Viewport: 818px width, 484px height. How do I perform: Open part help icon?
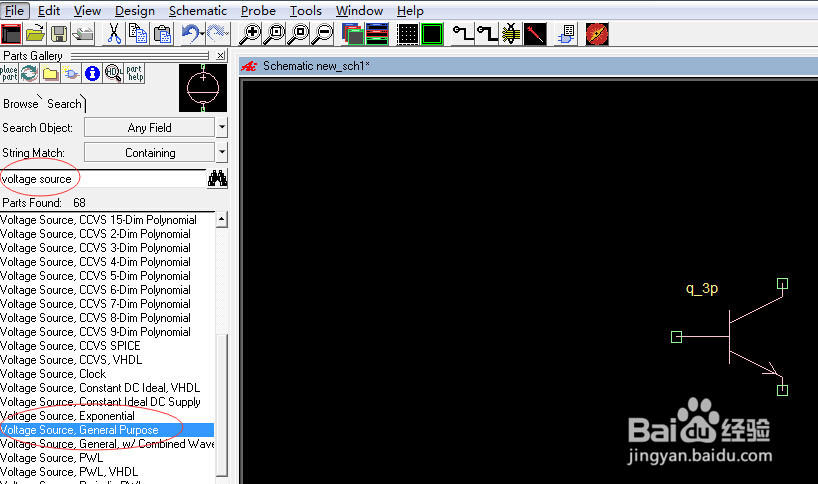[x=135, y=74]
